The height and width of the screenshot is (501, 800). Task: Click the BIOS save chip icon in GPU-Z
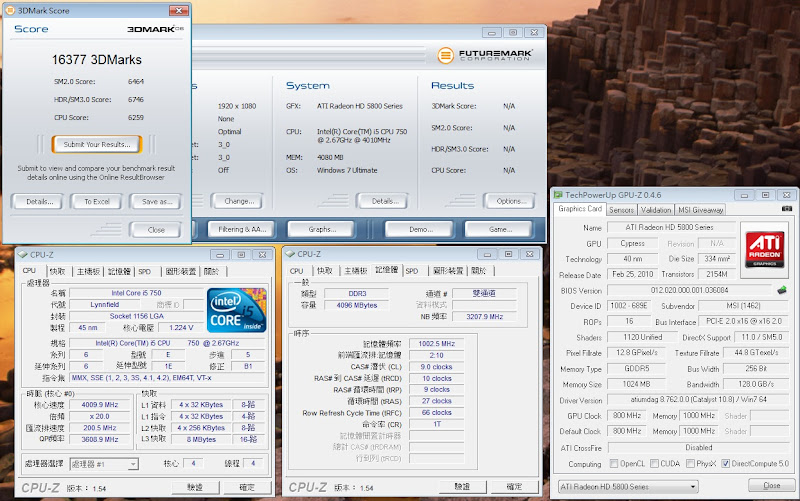(782, 290)
